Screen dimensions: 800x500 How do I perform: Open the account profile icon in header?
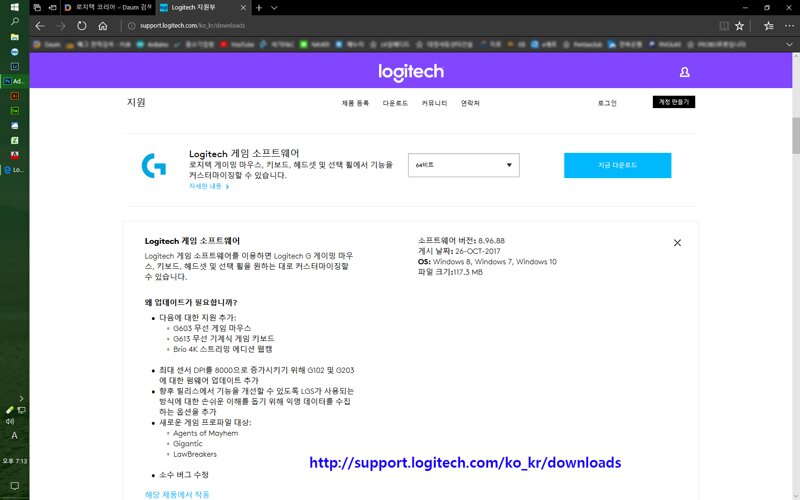(x=685, y=72)
